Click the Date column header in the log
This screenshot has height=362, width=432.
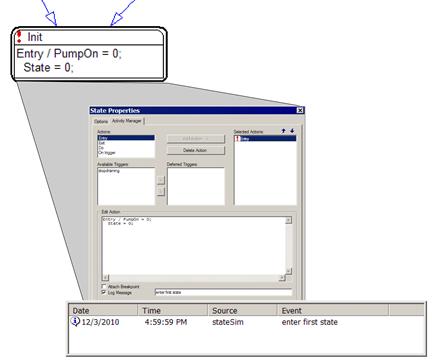(x=104, y=310)
